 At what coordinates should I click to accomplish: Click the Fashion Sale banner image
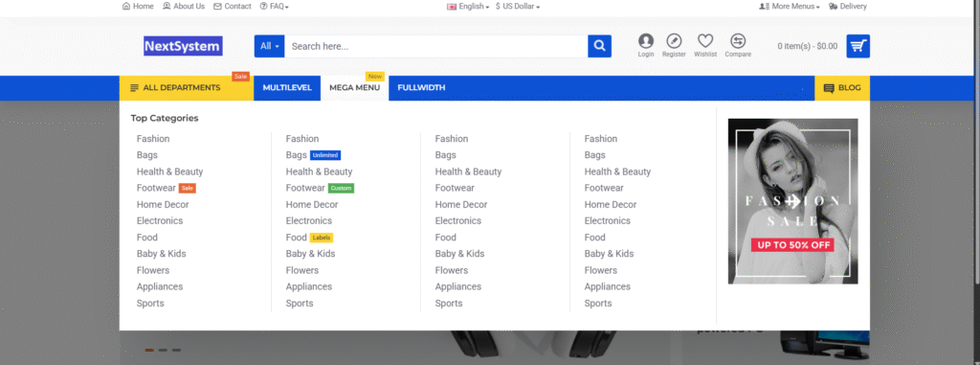(x=792, y=201)
